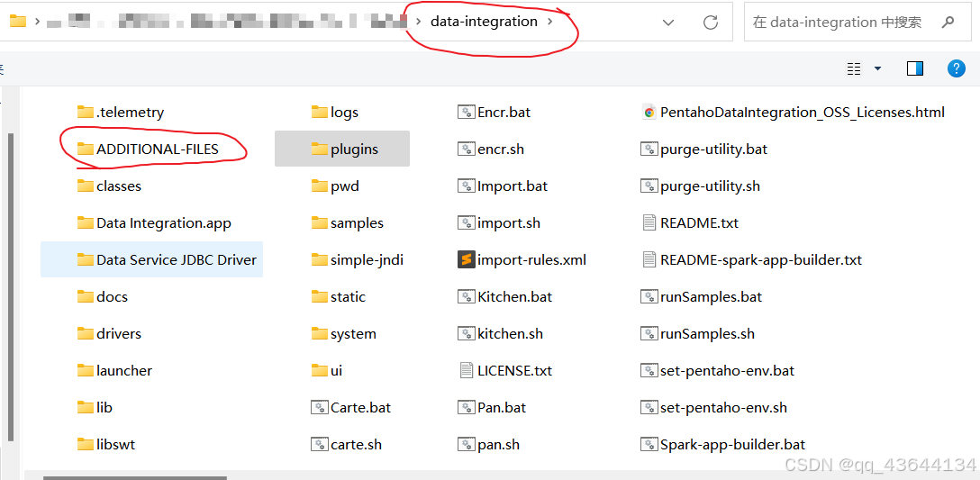
Task: Select kitchen.sh script file
Action: click(x=501, y=334)
